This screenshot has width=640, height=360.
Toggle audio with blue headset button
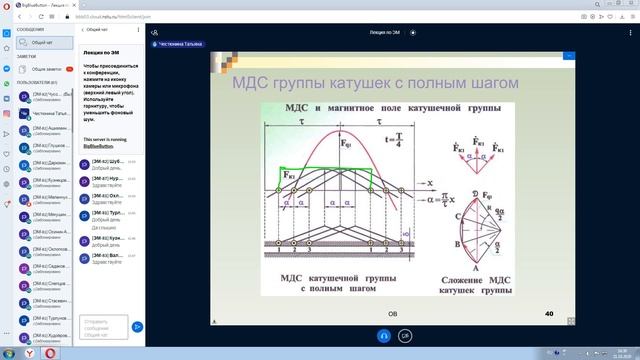(x=384, y=336)
